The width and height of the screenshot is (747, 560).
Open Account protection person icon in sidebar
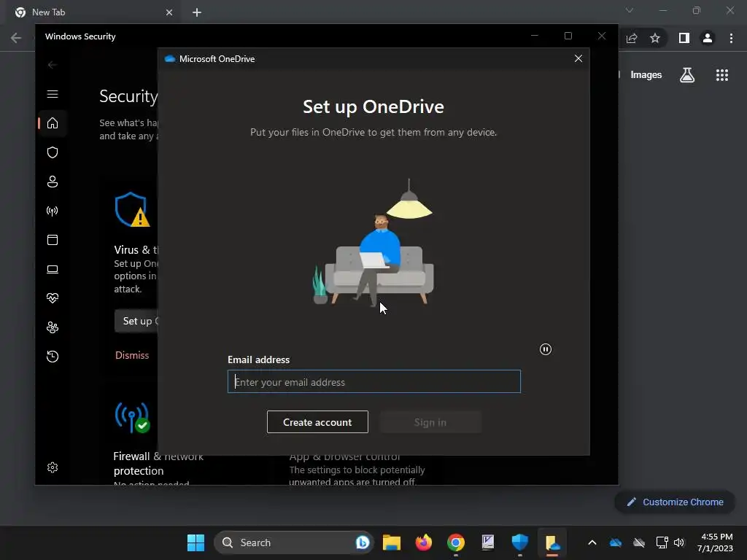pos(53,182)
